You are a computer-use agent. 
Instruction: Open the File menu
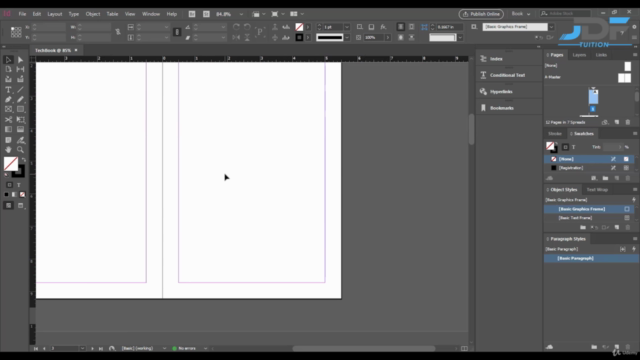pos(22,14)
